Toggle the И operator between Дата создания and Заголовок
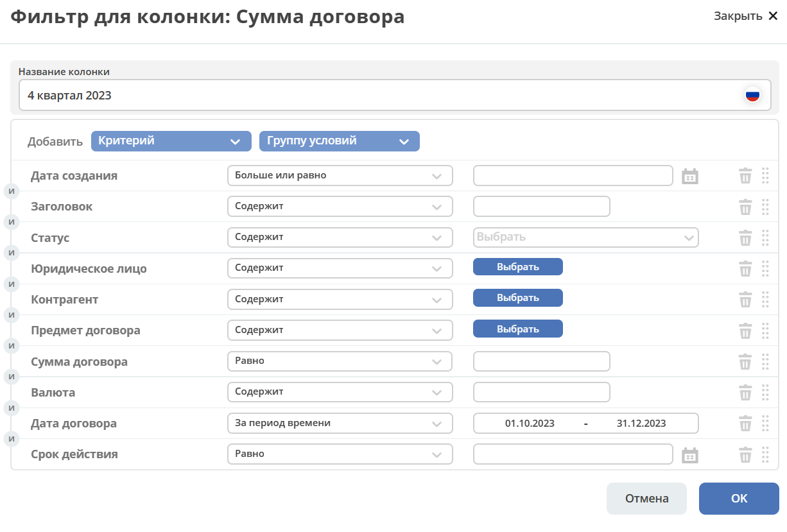The width and height of the screenshot is (787, 532). pos(12,191)
